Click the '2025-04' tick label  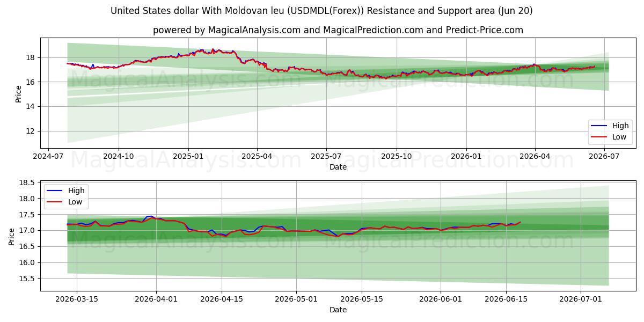click(257, 156)
